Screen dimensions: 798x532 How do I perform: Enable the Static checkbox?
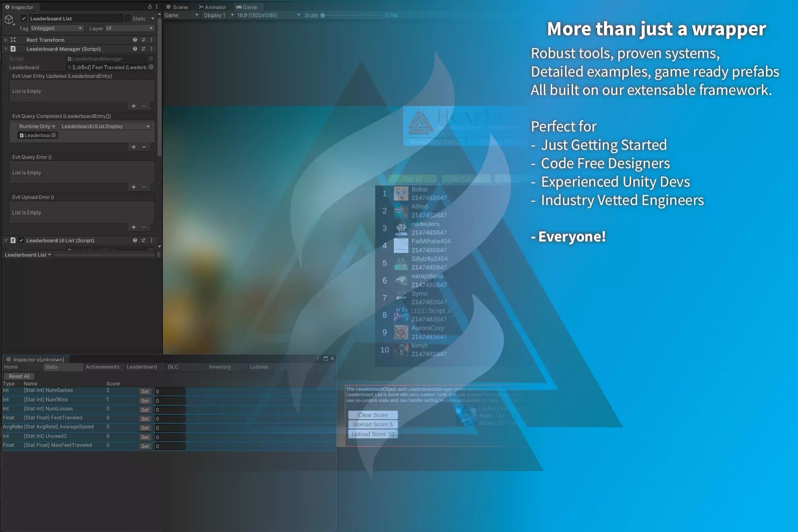[128, 18]
